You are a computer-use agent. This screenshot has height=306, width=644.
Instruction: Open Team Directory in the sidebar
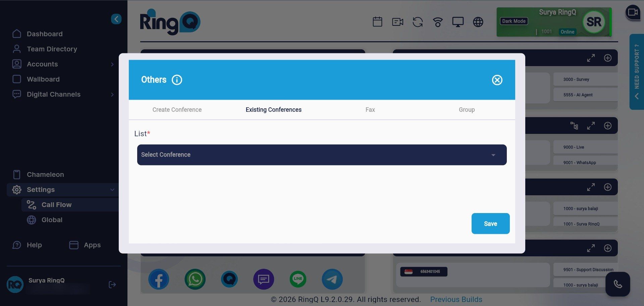pos(52,49)
